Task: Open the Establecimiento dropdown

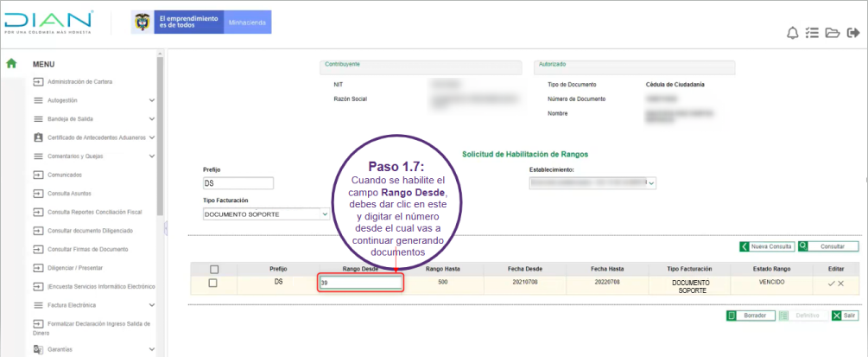Action: click(x=592, y=183)
